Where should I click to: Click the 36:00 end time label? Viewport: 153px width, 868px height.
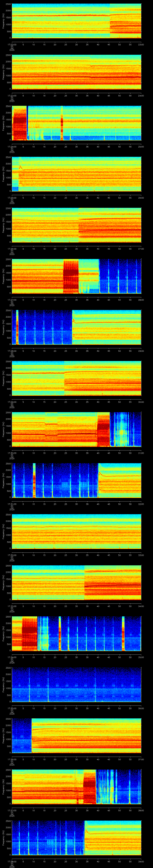(141, 708)
